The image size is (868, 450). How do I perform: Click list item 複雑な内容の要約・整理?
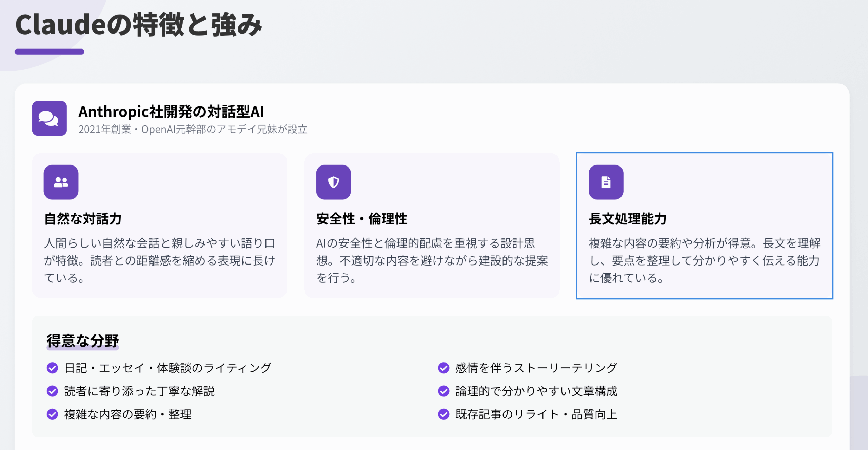click(128, 414)
